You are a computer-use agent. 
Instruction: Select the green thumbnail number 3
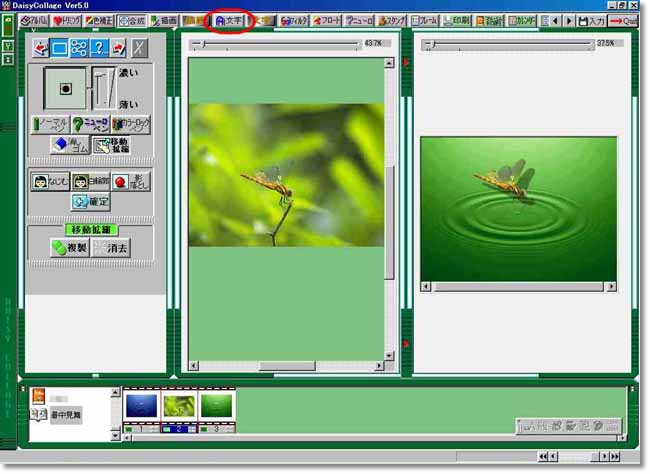(x=216, y=406)
